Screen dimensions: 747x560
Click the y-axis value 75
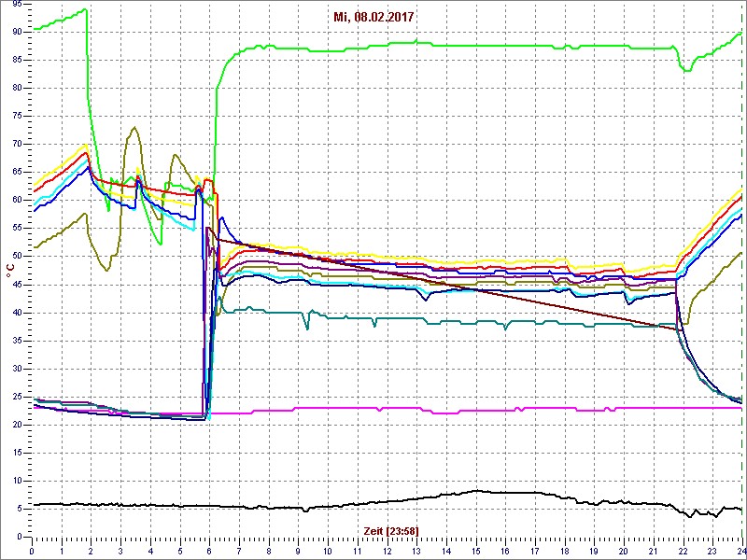tap(18, 116)
